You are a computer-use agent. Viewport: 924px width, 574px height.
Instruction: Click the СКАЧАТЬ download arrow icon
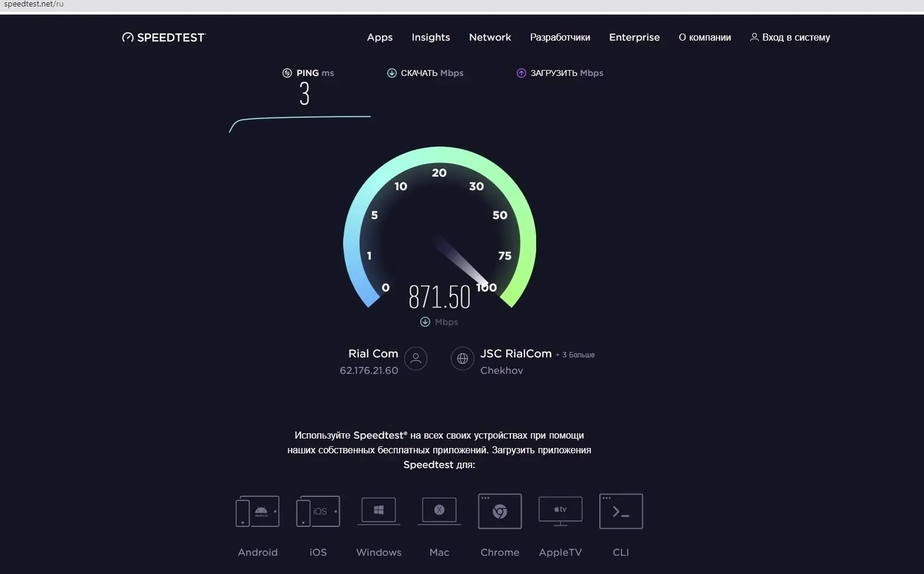pyautogui.click(x=391, y=73)
